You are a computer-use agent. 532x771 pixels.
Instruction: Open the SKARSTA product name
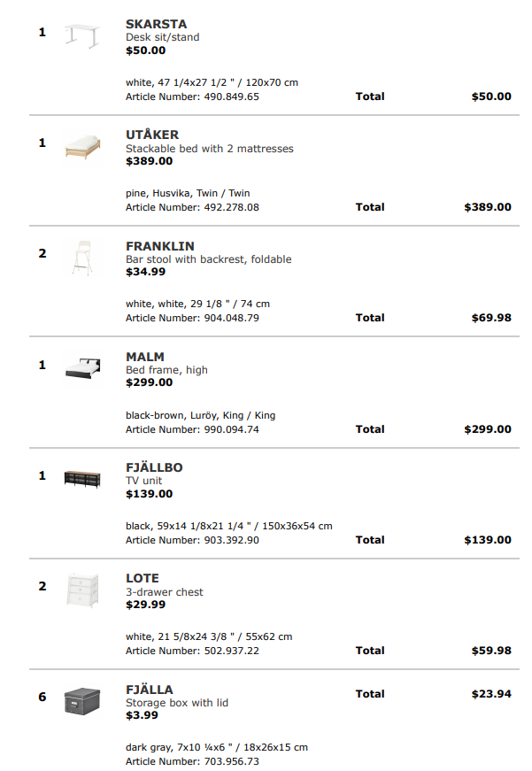[157, 24]
